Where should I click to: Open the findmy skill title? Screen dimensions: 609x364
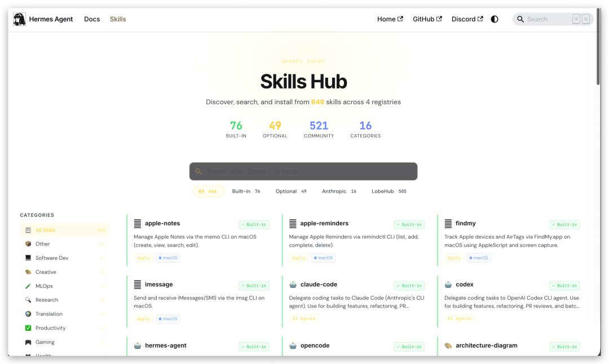coord(466,224)
